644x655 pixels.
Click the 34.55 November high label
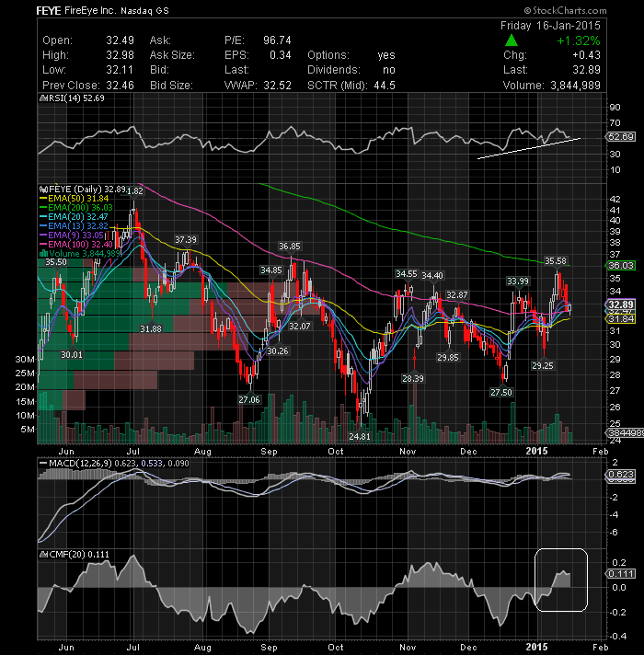(x=407, y=274)
